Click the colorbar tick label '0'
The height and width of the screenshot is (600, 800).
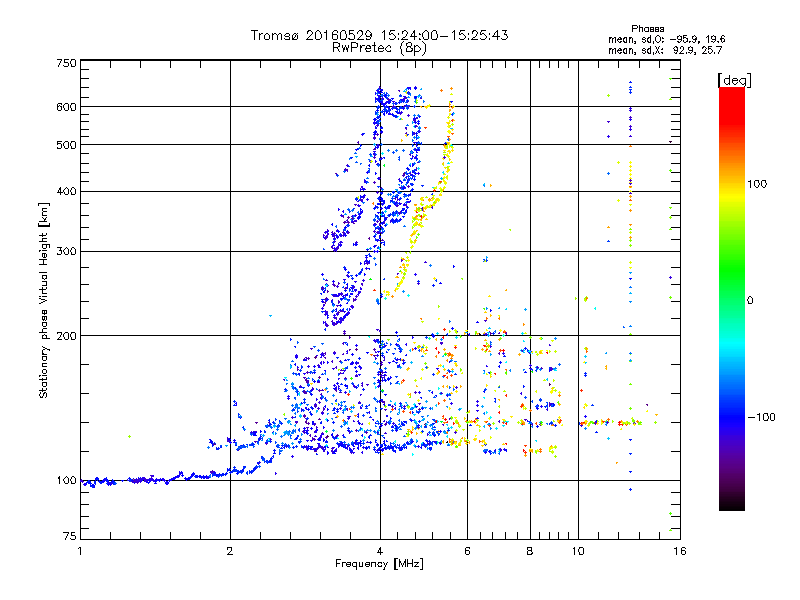tap(750, 300)
